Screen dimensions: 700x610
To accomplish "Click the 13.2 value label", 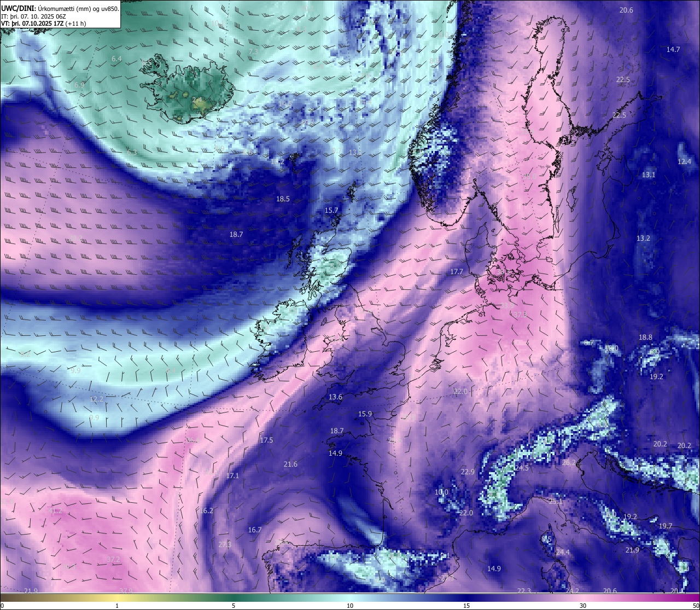I will tap(643, 238).
